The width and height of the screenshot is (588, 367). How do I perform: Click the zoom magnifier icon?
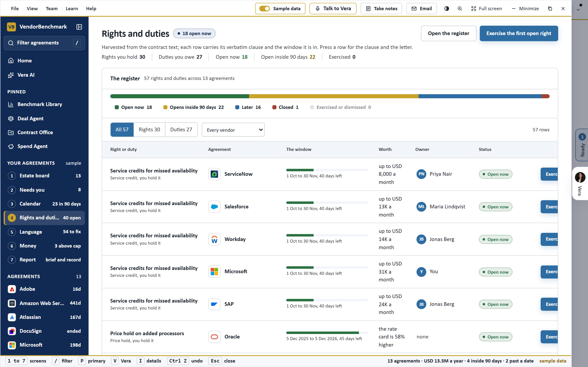click(460, 9)
